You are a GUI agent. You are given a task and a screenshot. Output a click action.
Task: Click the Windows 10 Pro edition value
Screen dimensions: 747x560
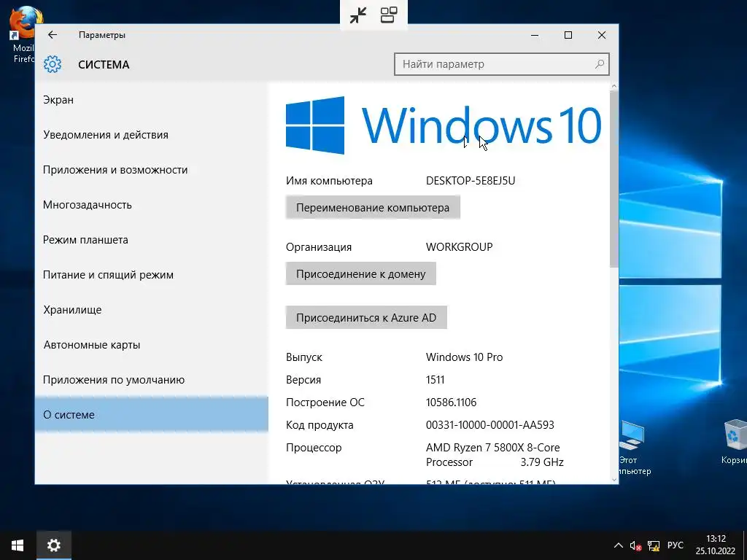[464, 357]
